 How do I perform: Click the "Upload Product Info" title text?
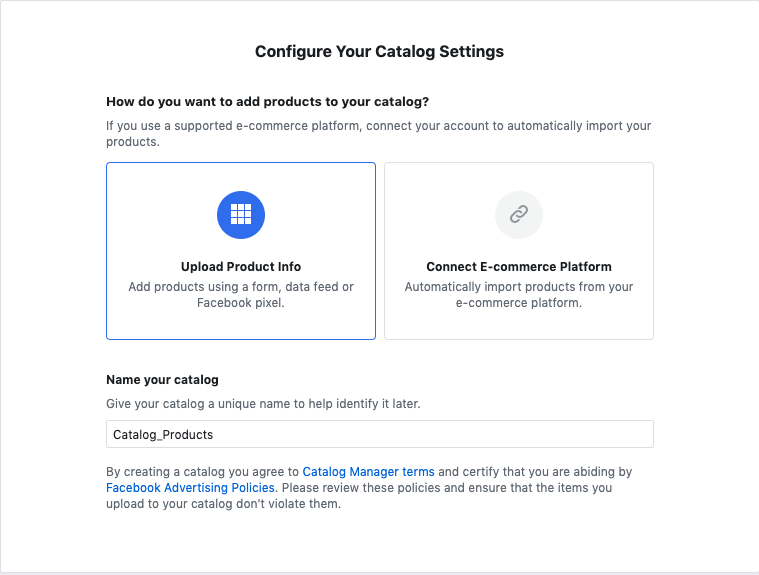coord(241,267)
